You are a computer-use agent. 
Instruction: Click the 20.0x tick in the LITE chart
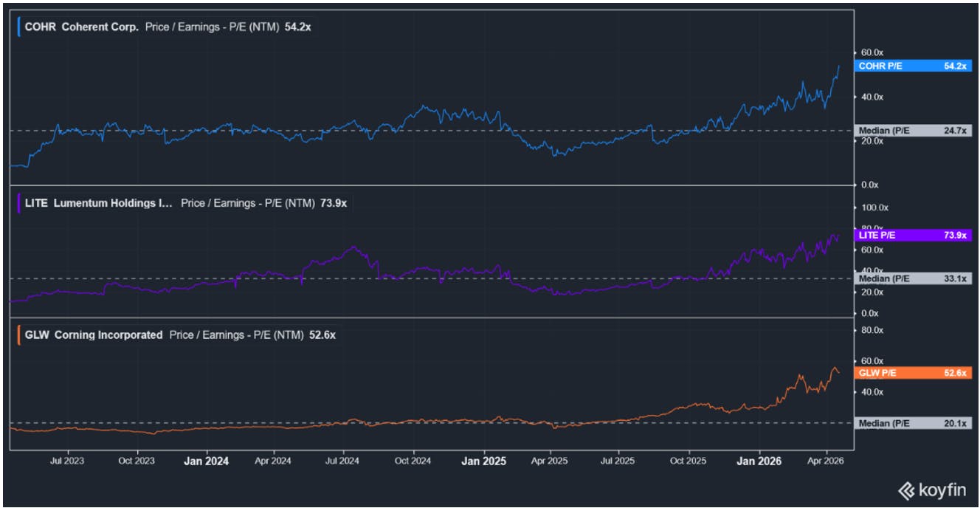(x=872, y=292)
